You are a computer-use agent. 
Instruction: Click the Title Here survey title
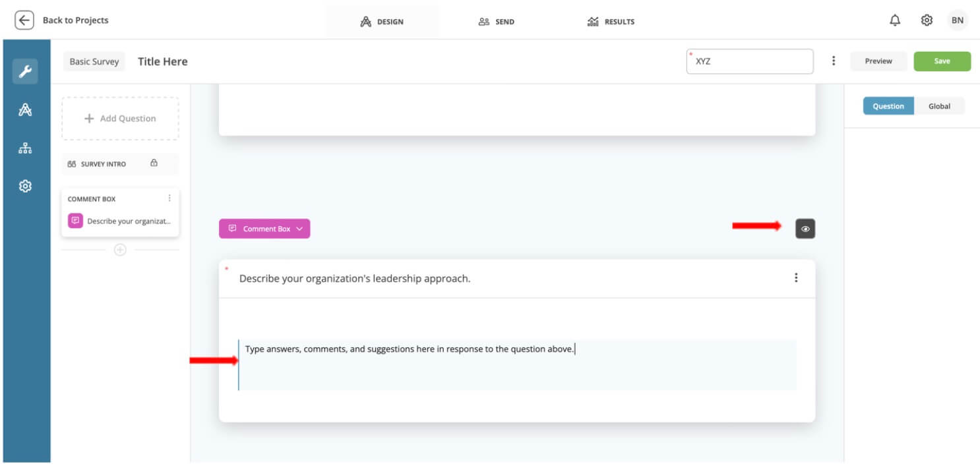pyautogui.click(x=163, y=61)
